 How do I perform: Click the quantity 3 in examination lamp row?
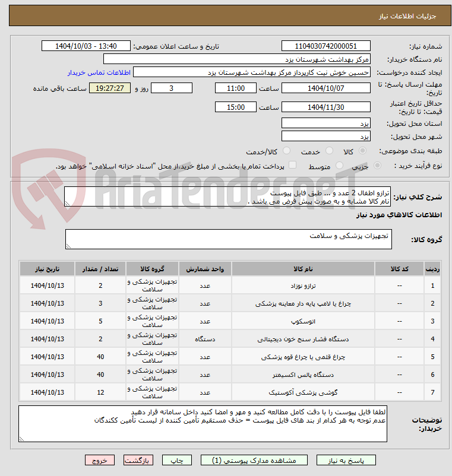tap(100, 303)
